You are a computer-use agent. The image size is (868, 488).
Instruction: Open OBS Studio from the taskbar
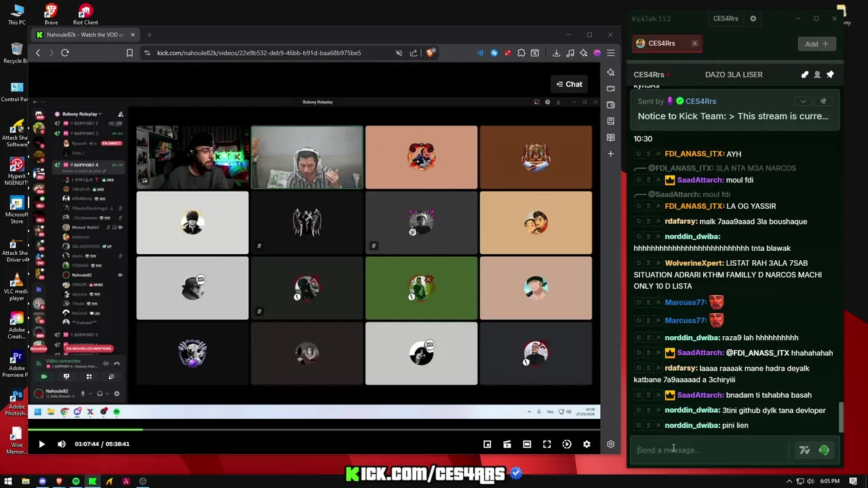(142, 481)
